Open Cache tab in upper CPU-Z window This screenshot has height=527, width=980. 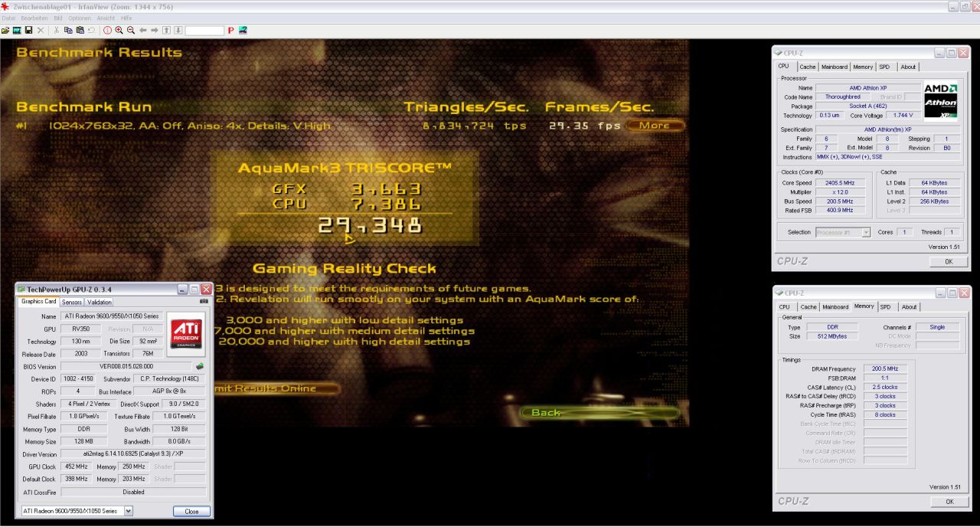(808, 67)
